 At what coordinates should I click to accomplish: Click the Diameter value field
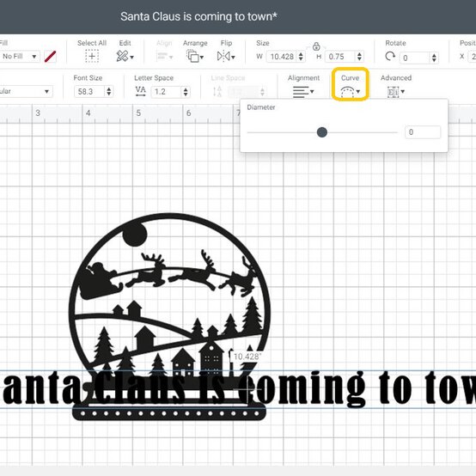click(422, 132)
